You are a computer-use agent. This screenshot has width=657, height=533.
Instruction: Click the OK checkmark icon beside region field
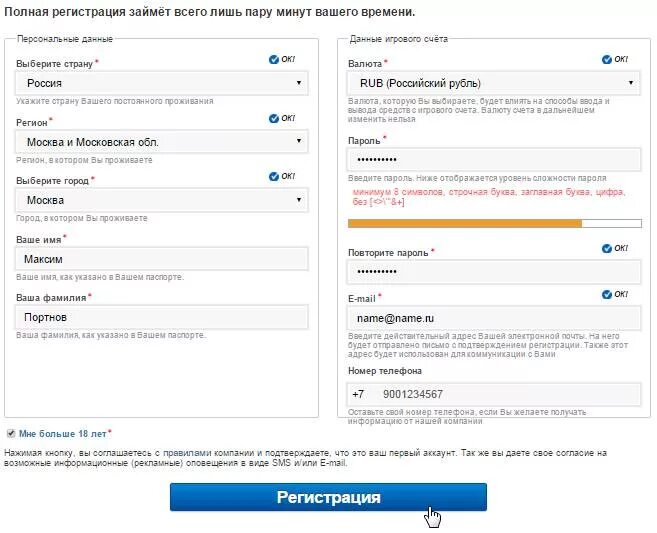pos(274,118)
